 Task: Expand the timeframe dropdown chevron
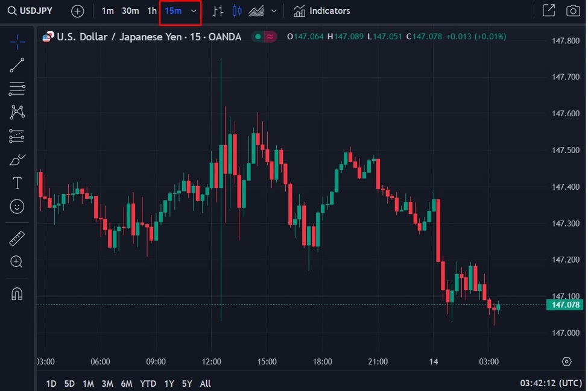pos(194,11)
